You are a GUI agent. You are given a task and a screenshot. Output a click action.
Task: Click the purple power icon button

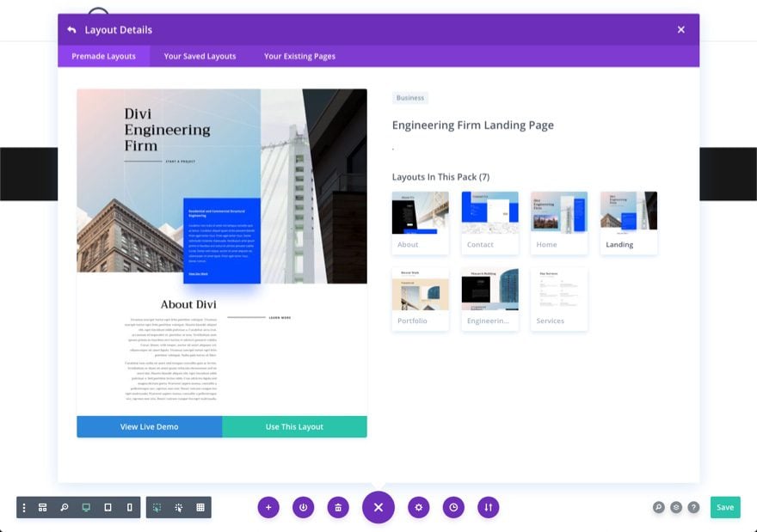(303, 507)
